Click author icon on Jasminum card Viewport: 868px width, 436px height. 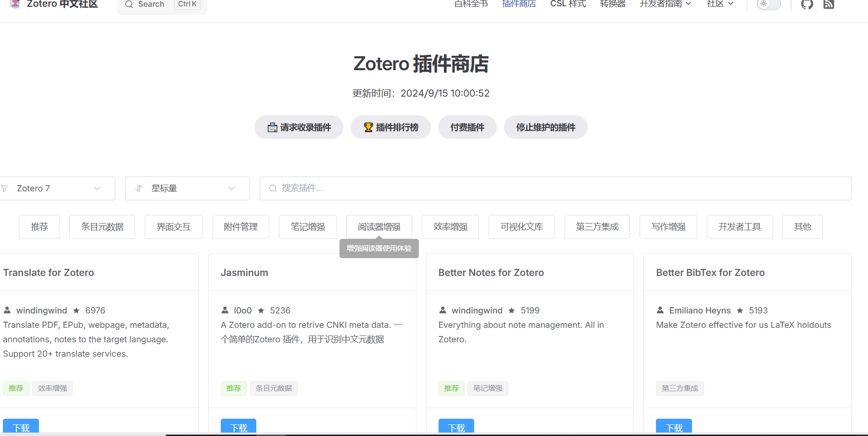point(225,310)
